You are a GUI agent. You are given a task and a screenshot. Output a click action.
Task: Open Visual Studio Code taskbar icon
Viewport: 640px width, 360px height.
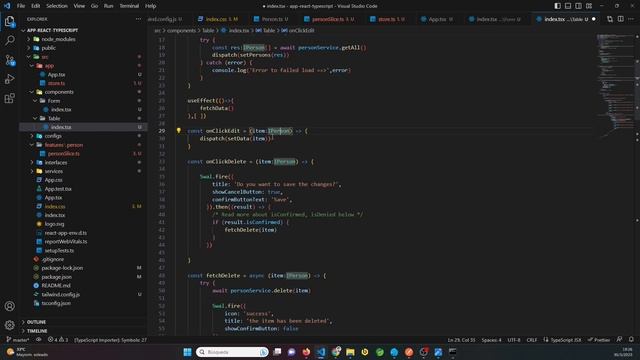coord(321,352)
